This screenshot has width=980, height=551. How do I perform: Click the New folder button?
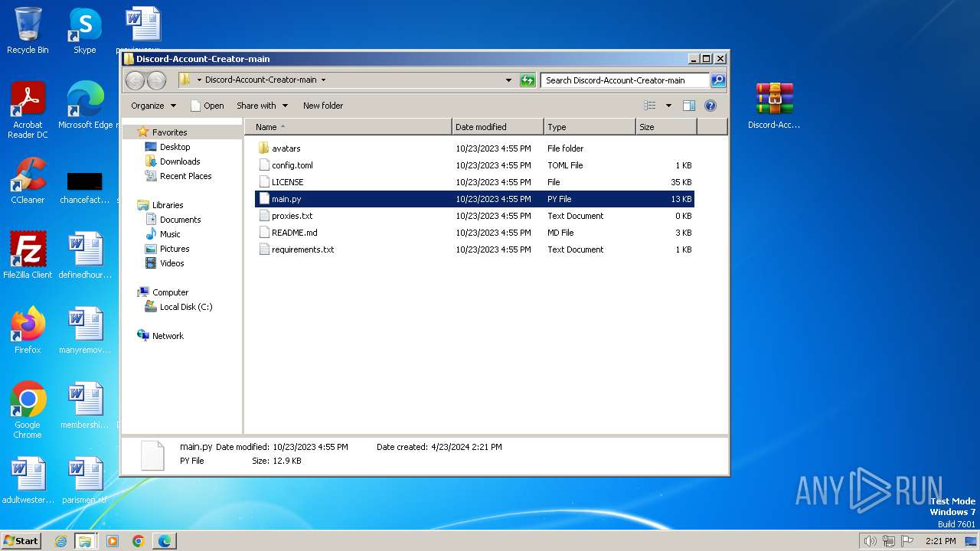[322, 106]
